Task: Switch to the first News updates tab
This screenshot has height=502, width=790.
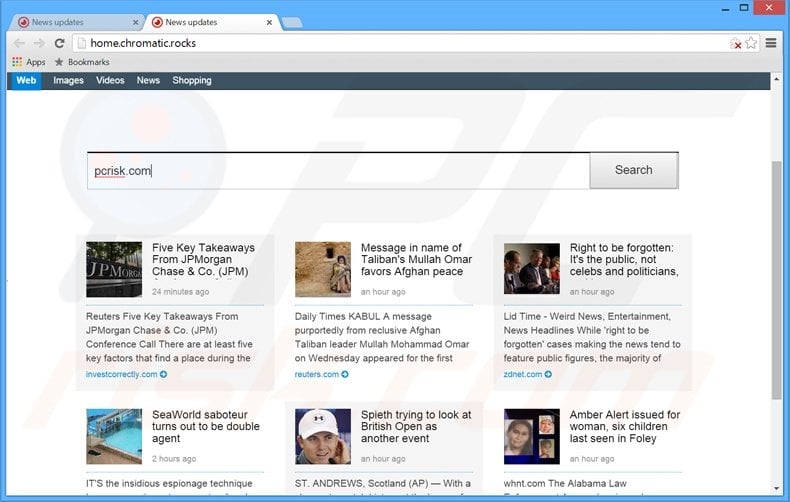Action: click(76, 23)
